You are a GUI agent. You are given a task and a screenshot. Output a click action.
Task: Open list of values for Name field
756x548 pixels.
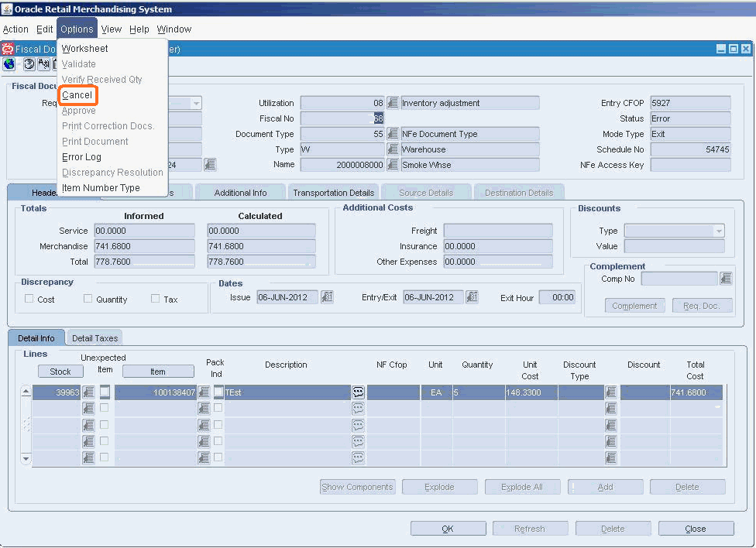[x=393, y=164]
